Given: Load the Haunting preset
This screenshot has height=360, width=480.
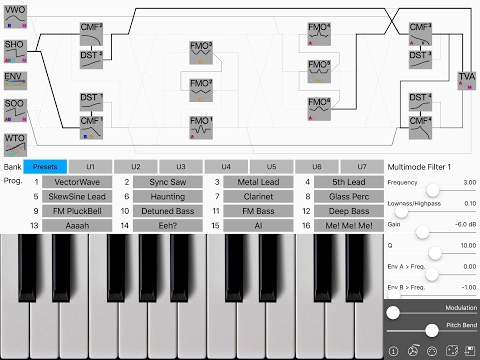Looking at the screenshot, I should coord(168,197).
